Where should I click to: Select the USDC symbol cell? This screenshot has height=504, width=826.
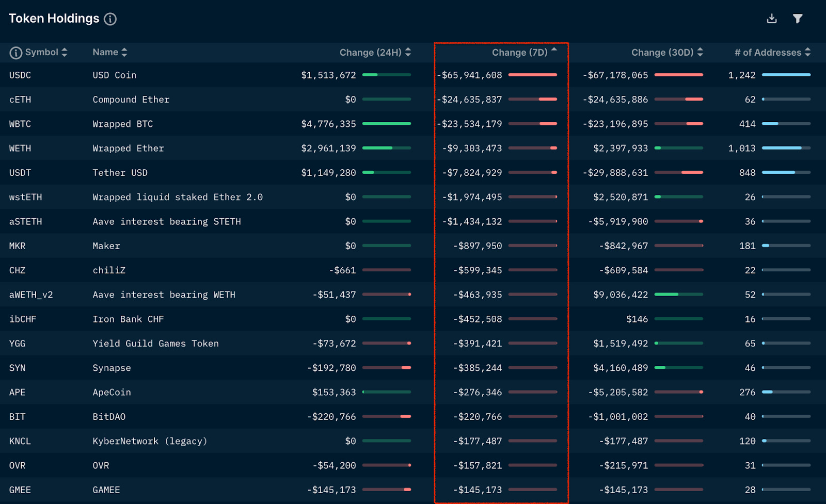point(20,75)
